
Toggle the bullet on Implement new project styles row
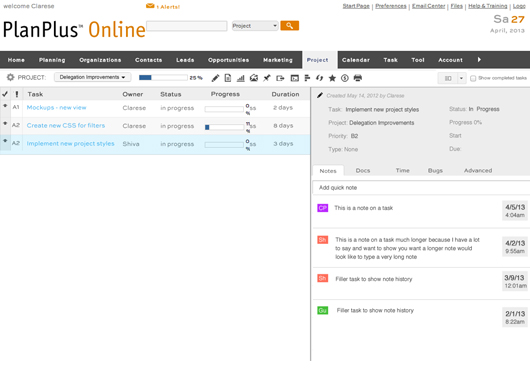5,141
